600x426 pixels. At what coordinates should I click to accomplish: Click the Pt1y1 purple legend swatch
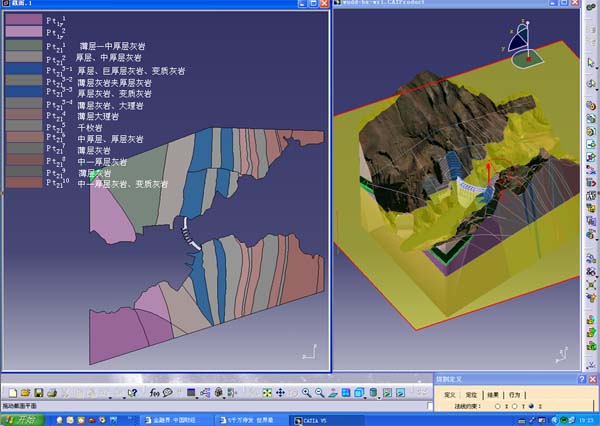coord(24,20)
